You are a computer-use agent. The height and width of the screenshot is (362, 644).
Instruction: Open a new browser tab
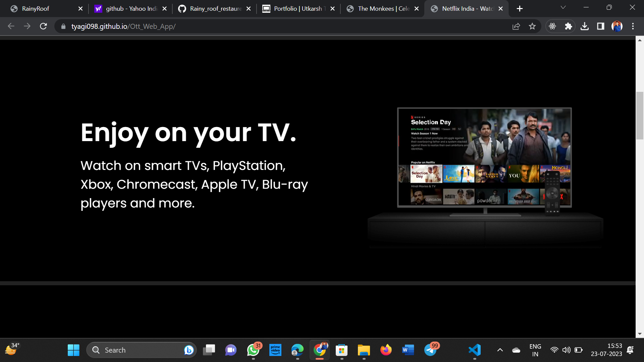[x=520, y=9]
